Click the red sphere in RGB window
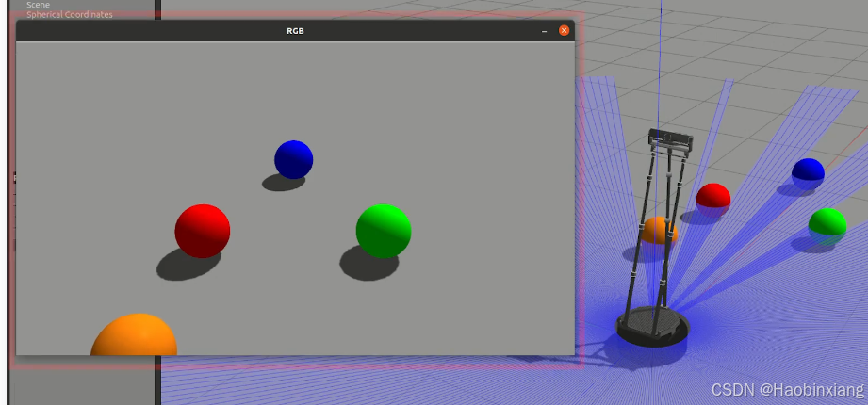 tap(202, 232)
